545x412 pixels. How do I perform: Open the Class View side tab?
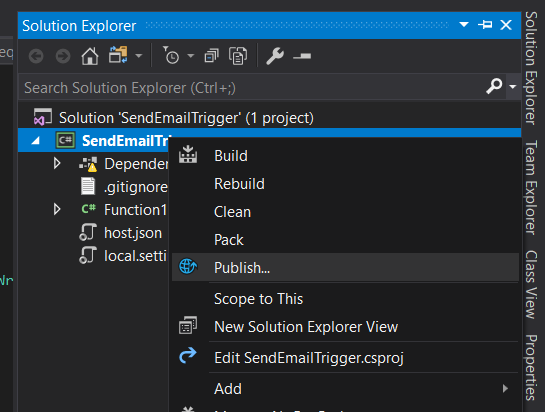(x=531, y=284)
